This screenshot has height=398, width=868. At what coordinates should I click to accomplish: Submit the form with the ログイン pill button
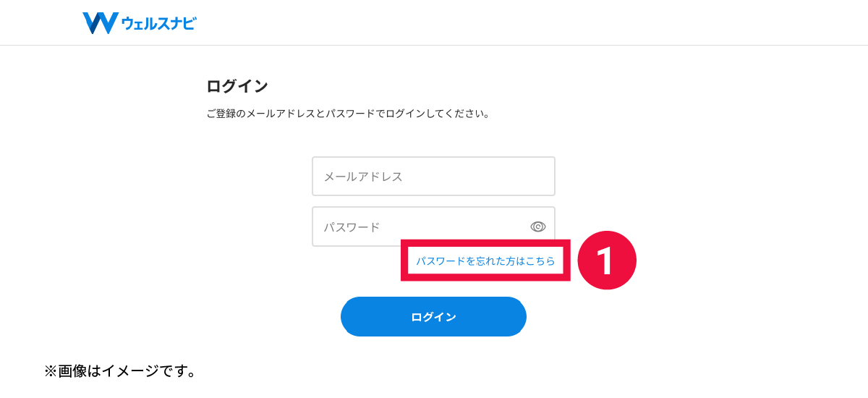pos(433,317)
